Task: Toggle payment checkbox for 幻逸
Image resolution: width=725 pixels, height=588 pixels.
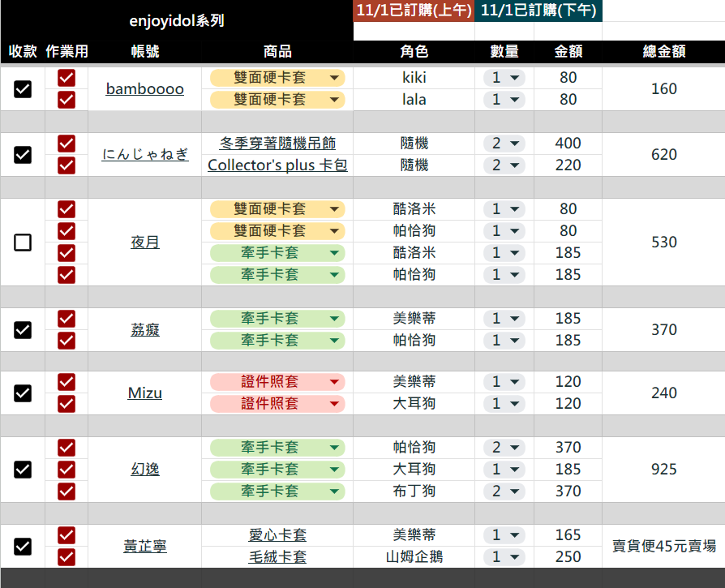Action: [23, 470]
